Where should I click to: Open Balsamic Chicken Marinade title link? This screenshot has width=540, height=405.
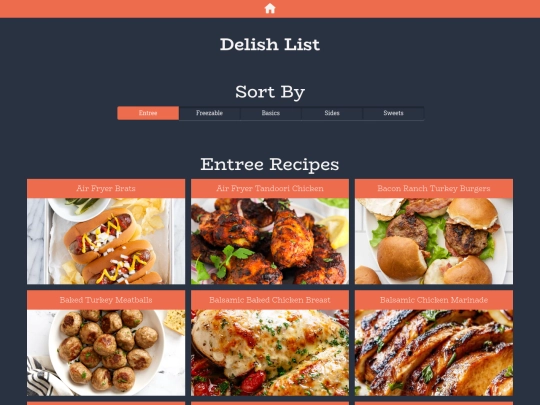(434, 300)
